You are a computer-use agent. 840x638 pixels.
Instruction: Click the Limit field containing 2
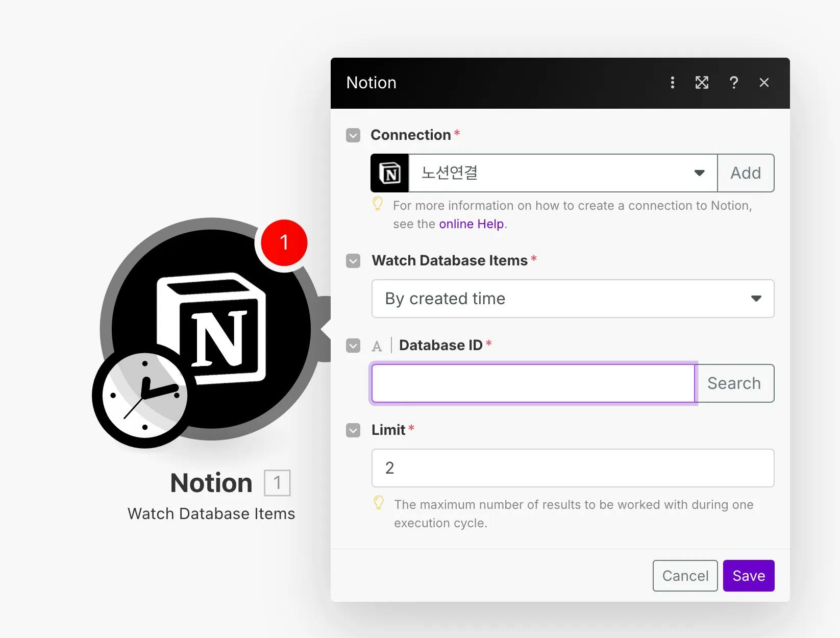[573, 468]
